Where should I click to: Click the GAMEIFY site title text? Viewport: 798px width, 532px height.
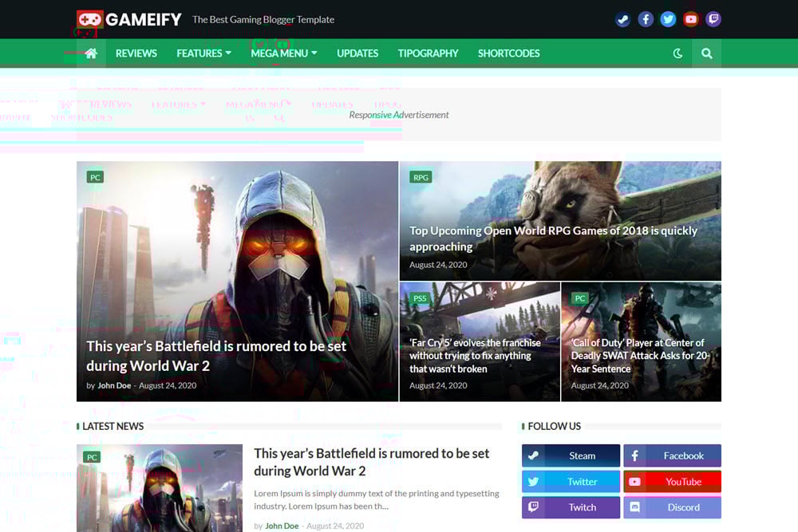click(144, 19)
